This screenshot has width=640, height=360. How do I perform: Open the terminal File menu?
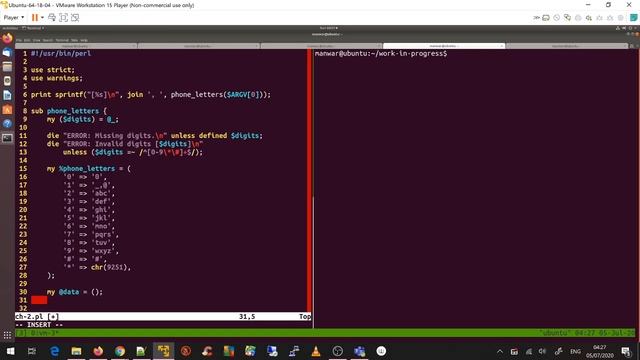click(19, 40)
